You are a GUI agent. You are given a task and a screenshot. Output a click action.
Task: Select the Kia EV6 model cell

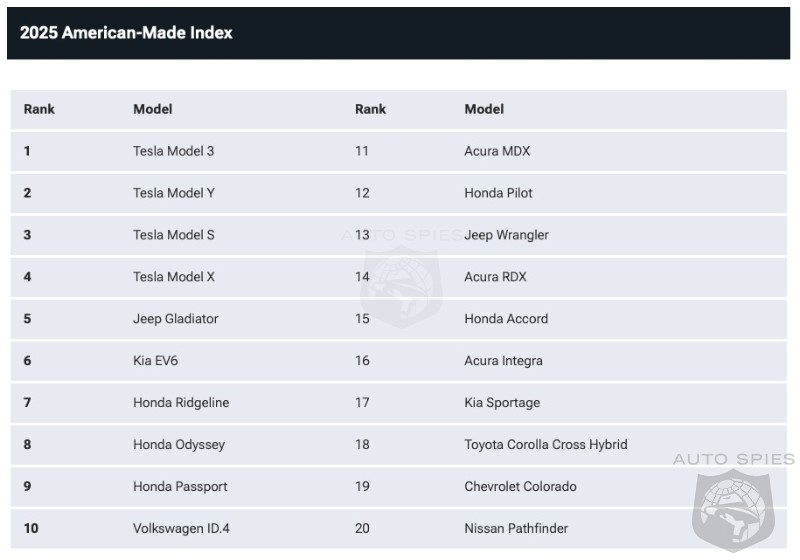pos(156,361)
